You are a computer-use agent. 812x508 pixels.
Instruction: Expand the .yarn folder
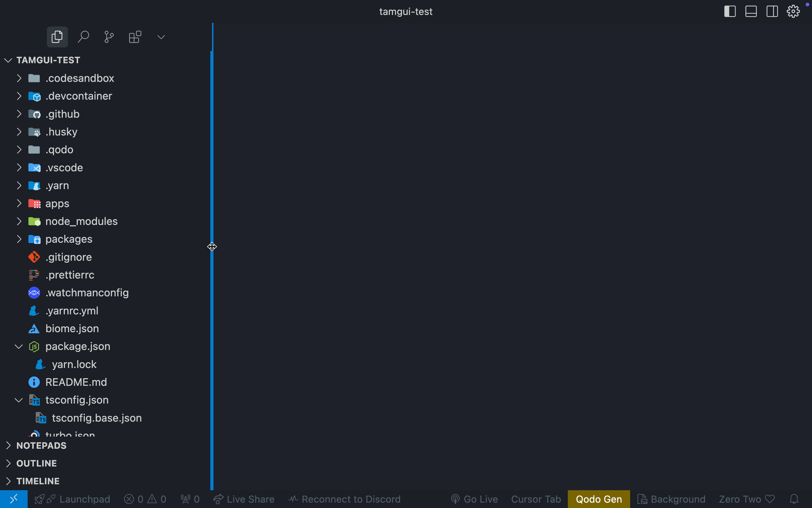[x=19, y=185]
